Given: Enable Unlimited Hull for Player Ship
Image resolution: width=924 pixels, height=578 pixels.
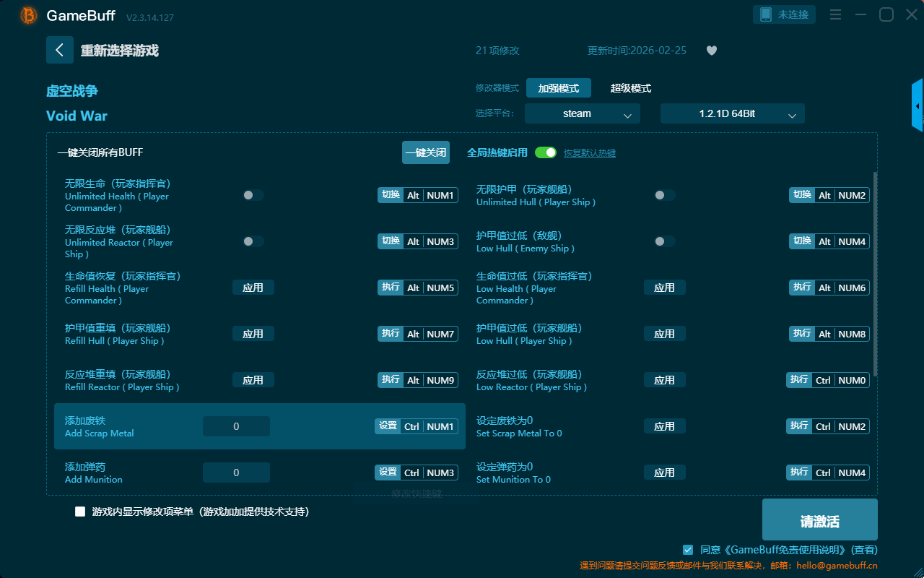Looking at the screenshot, I should point(664,195).
